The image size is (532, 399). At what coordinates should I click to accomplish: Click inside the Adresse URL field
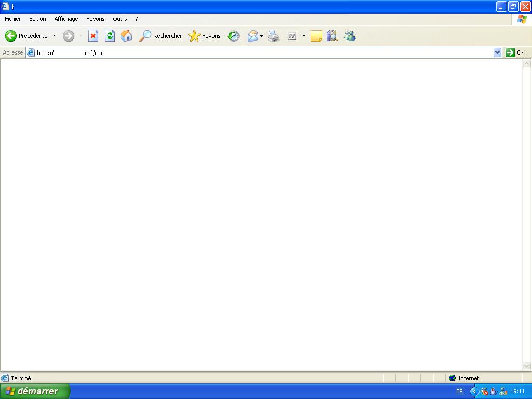[x=260, y=52]
